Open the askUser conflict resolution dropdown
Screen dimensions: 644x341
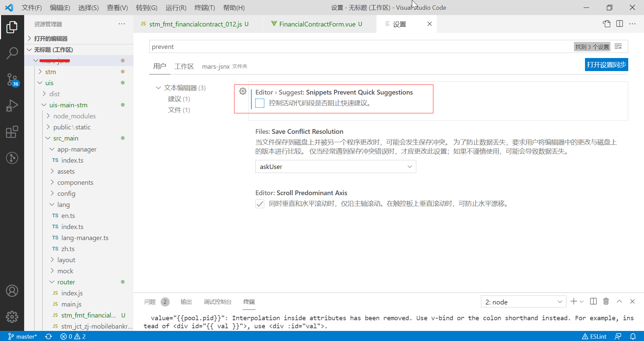(335, 166)
